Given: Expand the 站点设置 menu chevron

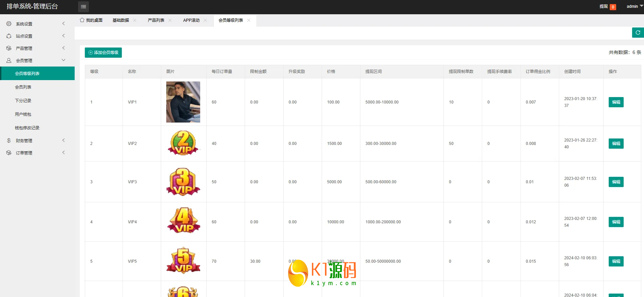Looking at the screenshot, I should (63, 36).
